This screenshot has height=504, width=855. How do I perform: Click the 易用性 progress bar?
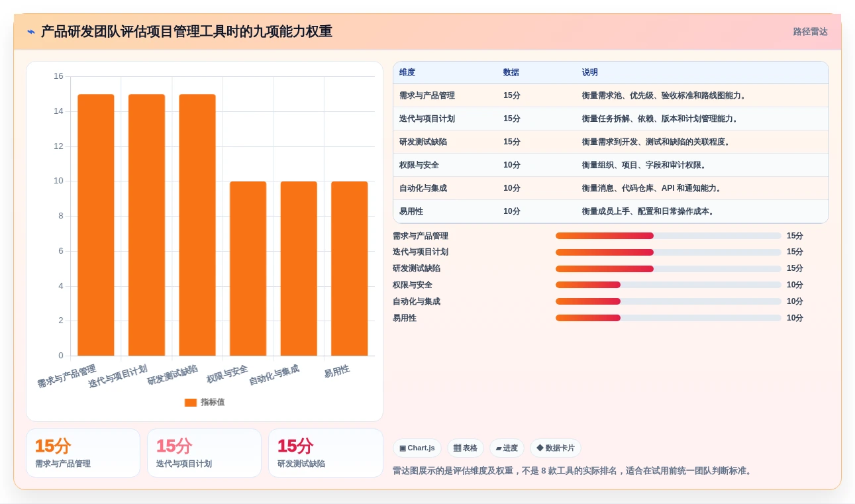coord(668,318)
